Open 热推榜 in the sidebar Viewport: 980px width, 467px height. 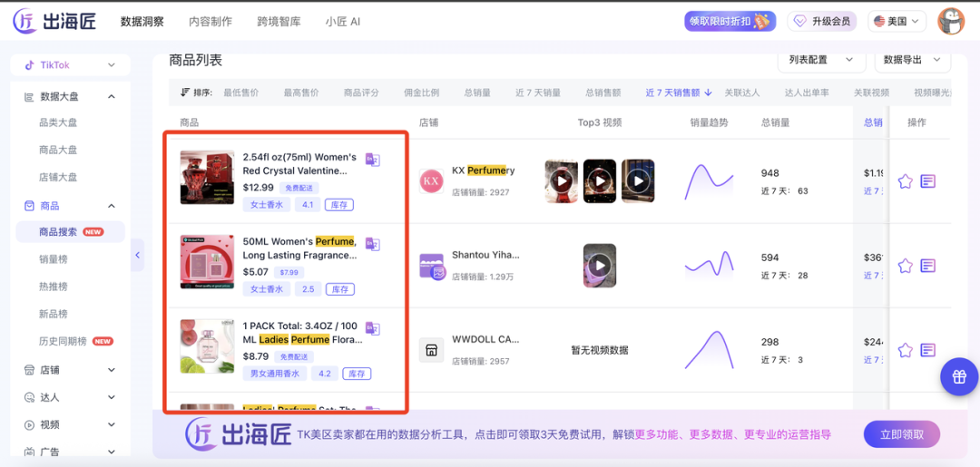coord(54,287)
